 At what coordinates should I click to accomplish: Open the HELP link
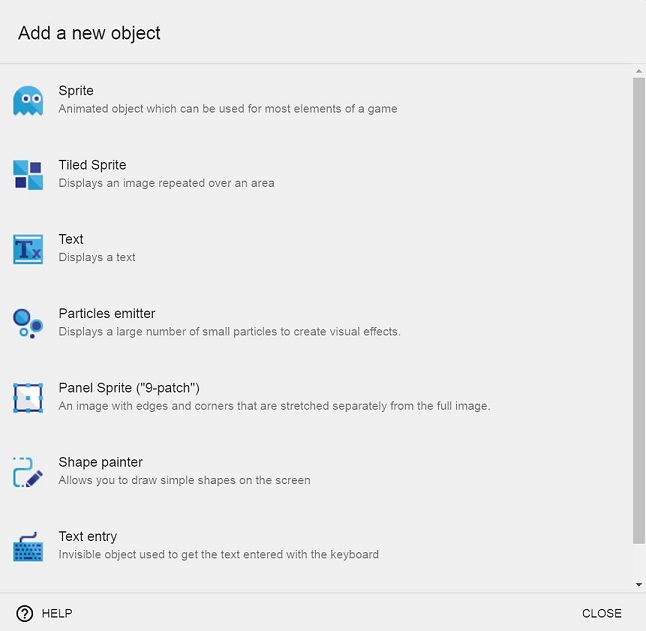tap(56, 613)
